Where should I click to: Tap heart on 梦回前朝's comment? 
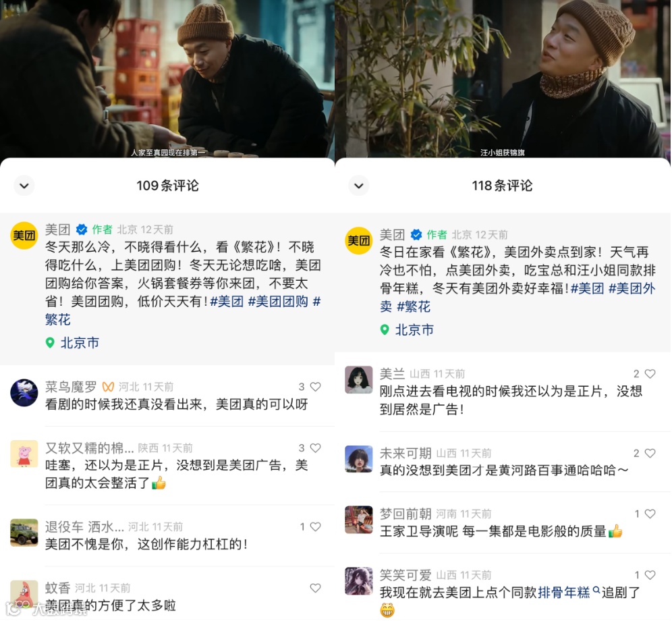[x=650, y=514]
